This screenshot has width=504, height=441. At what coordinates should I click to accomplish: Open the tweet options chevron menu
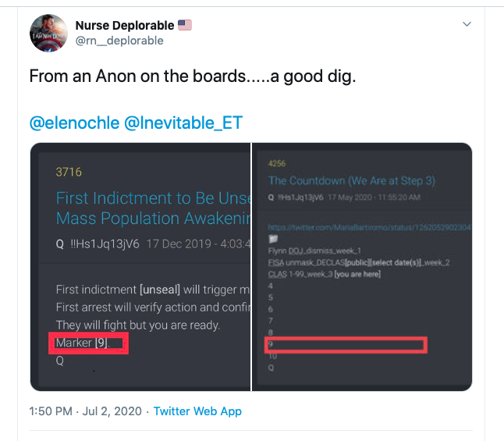467,25
